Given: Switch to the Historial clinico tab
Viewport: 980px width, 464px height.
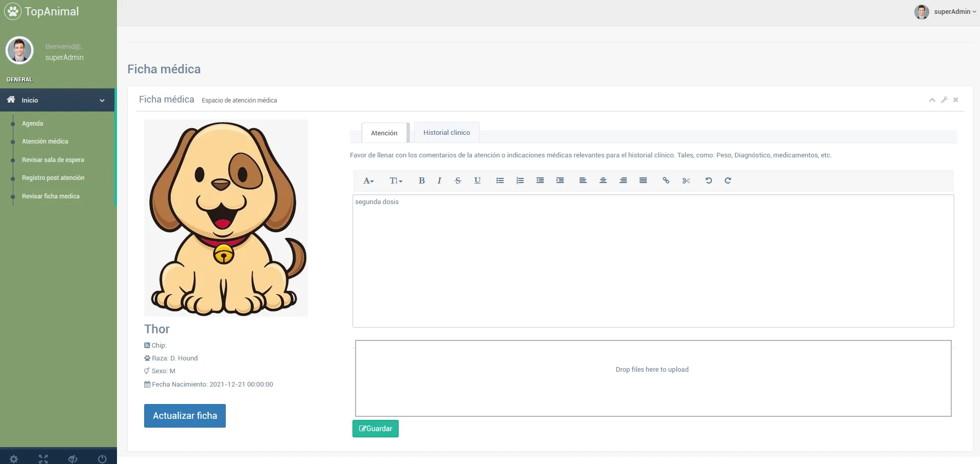Looking at the screenshot, I should tap(446, 132).
